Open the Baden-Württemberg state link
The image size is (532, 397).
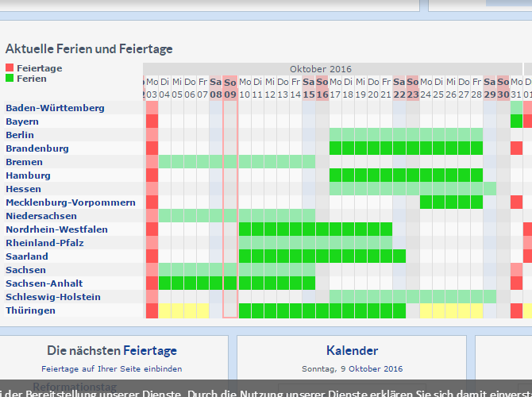[x=55, y=108]
